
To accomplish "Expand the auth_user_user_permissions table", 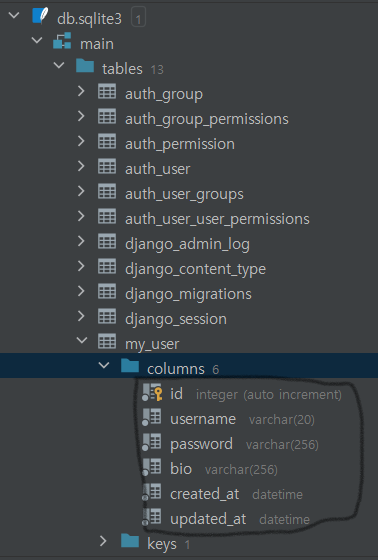I will tap(81, 216).
